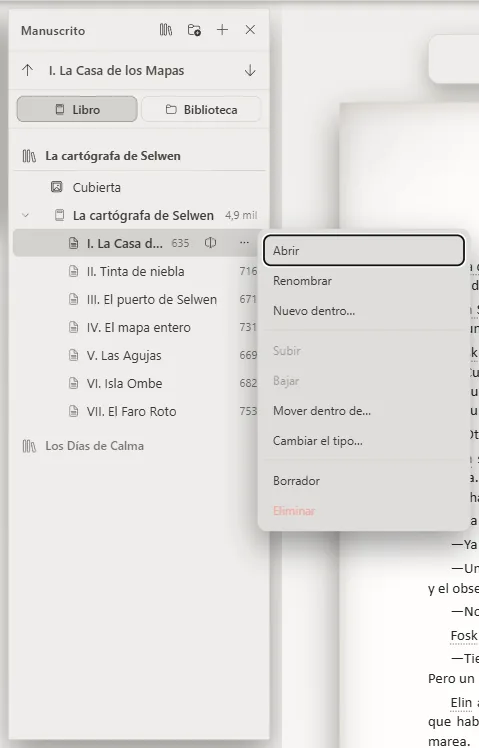The width and height of the screenshot is (479, 748).
Task: Click the document icon beside IV. El mapa entero
Action: (73, 328)
